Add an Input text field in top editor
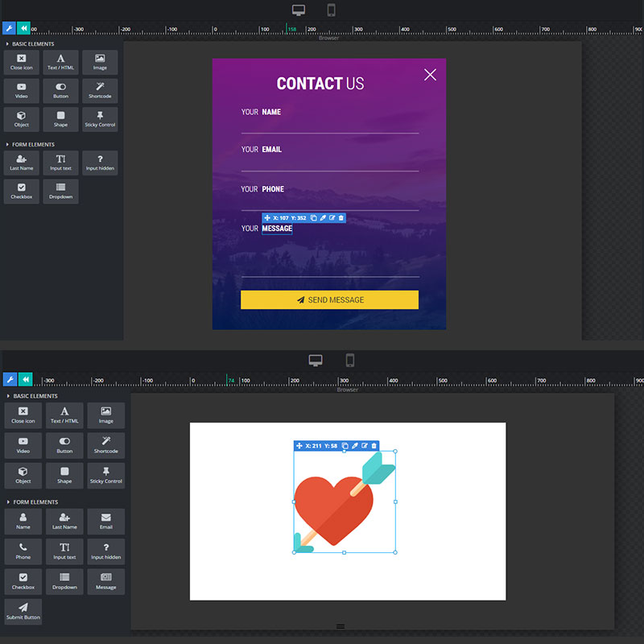 pyautogui.click(x=61, y=163)
